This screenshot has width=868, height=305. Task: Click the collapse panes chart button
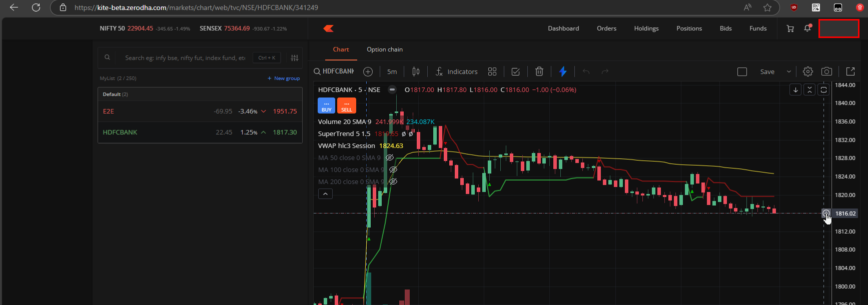click(x=809, y=90)
